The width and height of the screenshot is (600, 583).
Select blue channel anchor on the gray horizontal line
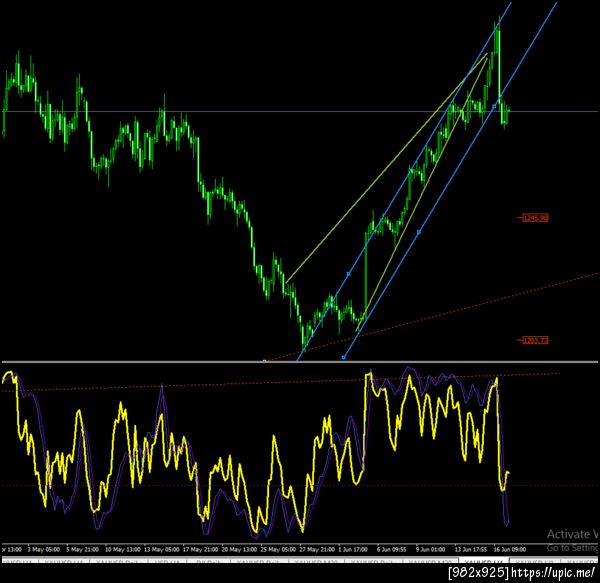(494, 106)
